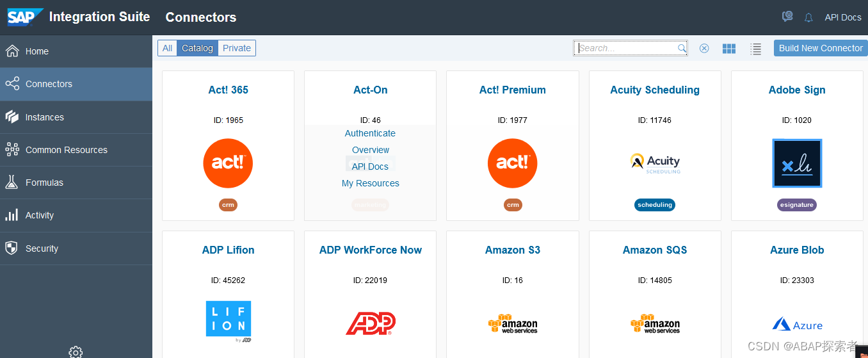Switch to list view
868x358 pixels.
[756, 49]
